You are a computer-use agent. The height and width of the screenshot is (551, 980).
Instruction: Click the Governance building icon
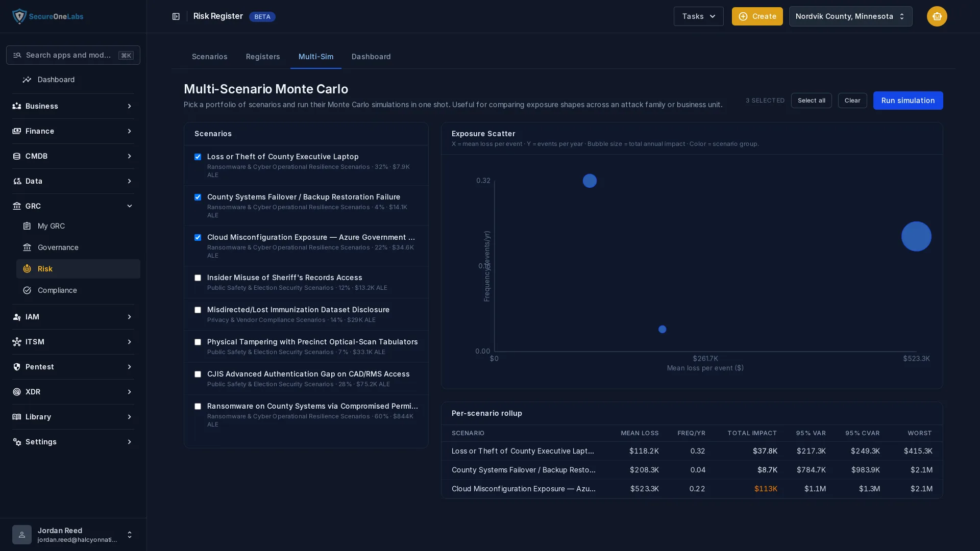click(27, 247)
